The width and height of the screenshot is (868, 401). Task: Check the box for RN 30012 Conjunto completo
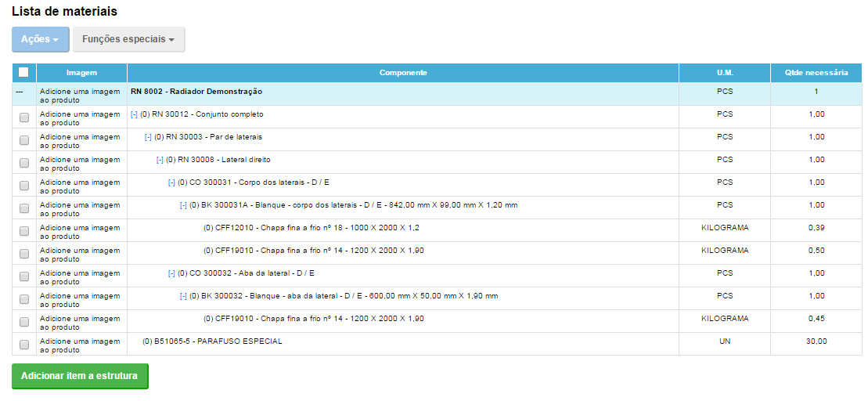pyautogui.click(x=24, y=117)
